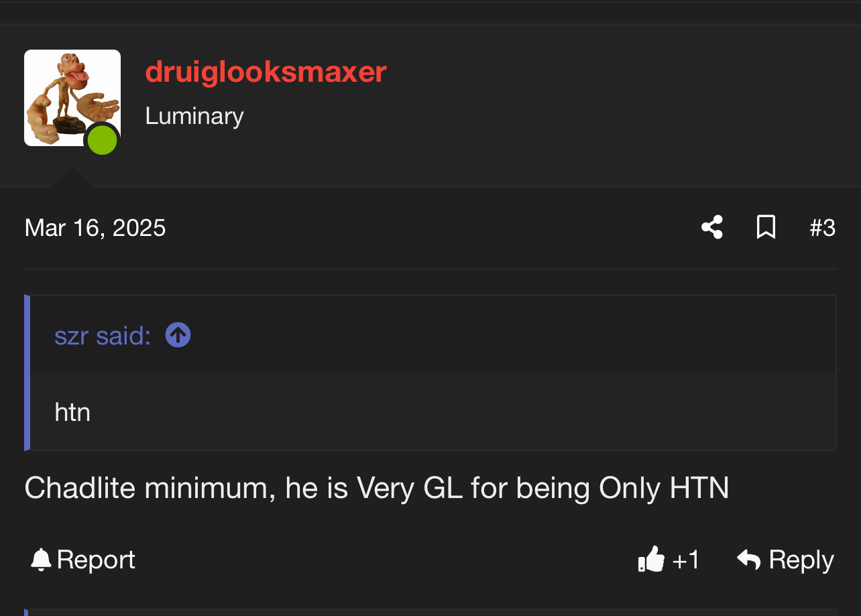
Task: Like the post with the thumbs-up icon
Action: (651, 559)
